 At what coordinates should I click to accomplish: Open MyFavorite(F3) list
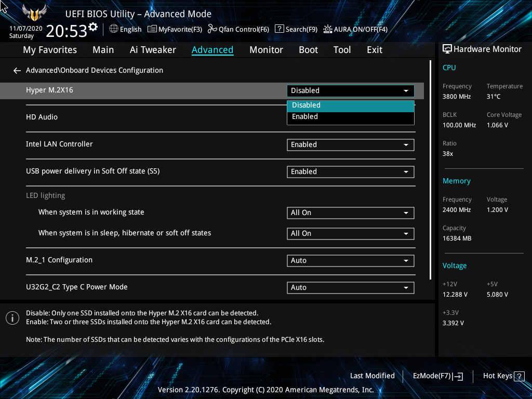pos(175,29)
